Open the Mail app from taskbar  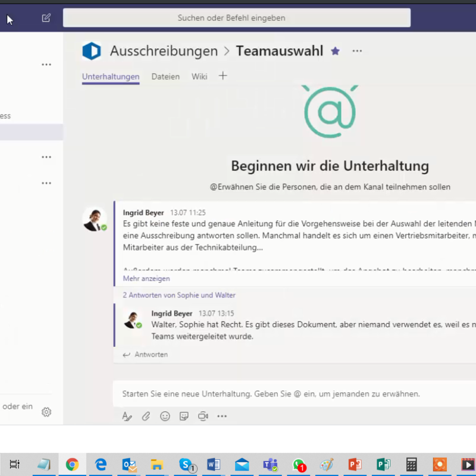(x=242, y=465)
